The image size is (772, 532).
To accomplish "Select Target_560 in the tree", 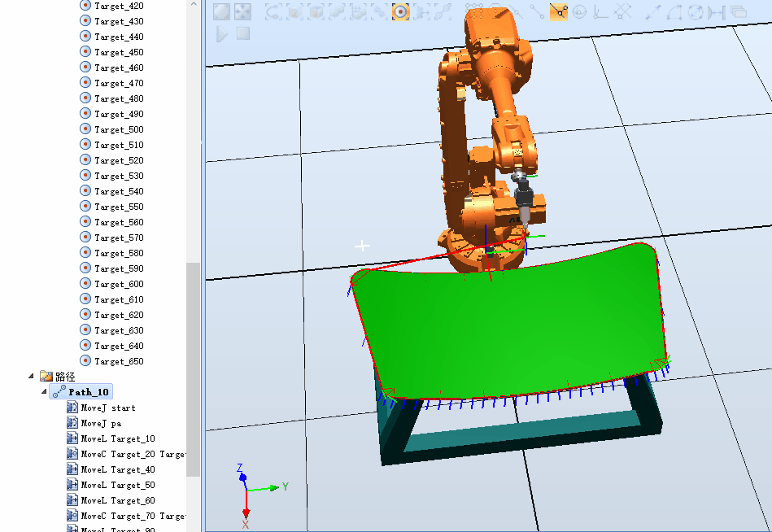I will click(119, 221).
